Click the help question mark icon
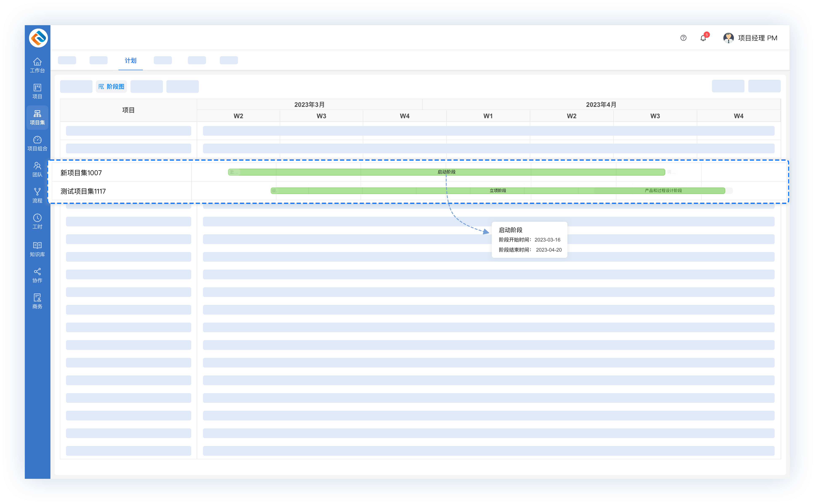This screenshot has width=815, height=504. point(683,38)
